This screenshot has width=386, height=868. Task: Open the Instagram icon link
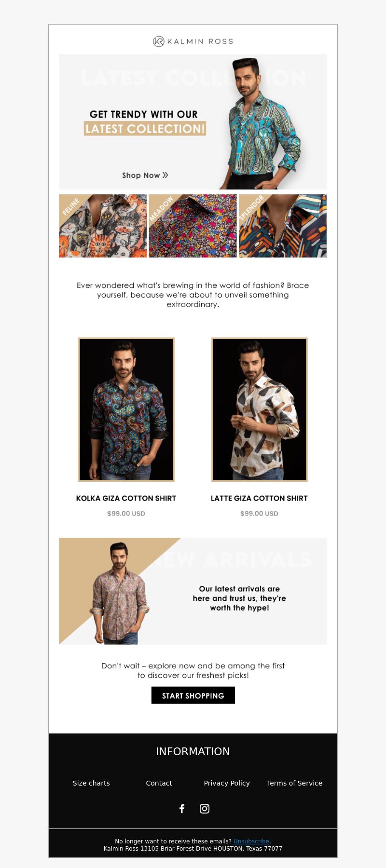click(x=205, y=809)
